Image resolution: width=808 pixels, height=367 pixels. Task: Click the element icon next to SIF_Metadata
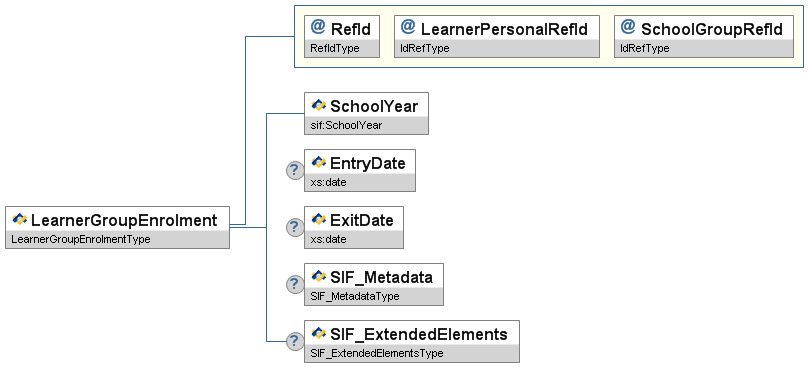[x=319, y=277]
